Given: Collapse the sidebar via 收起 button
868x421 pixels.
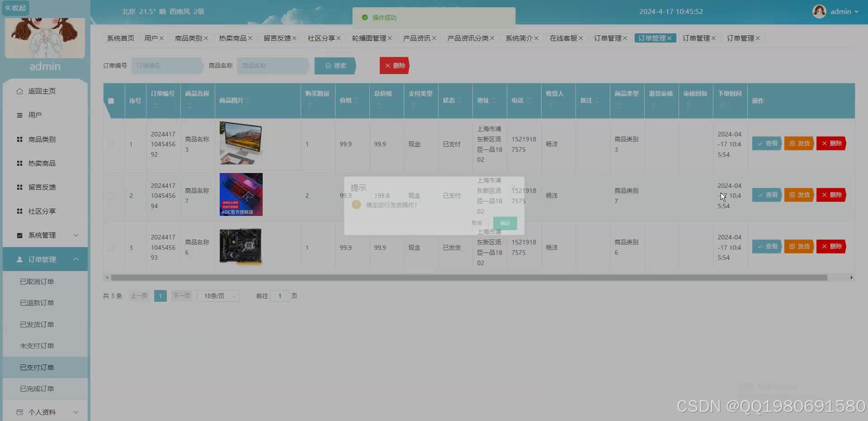Looking at the screenshot, I should click(x=16, y=8).
